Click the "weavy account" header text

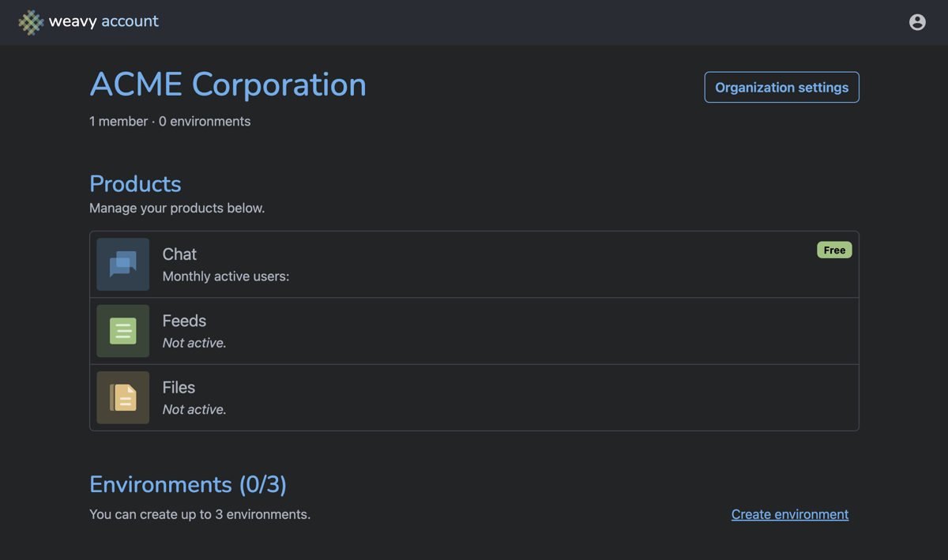coord(103,21)
